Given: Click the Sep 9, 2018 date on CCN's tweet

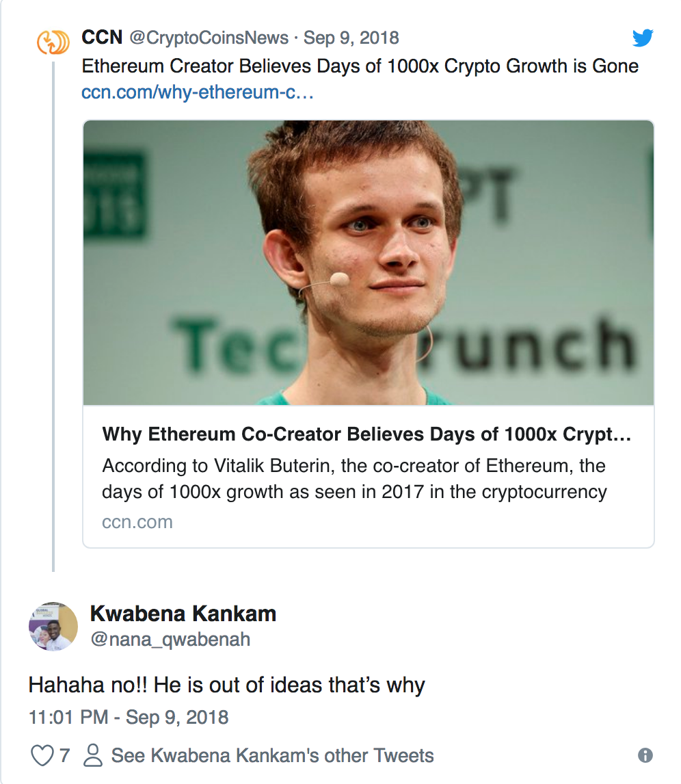Looking at the screenshot, I should (x=351, y=38).
